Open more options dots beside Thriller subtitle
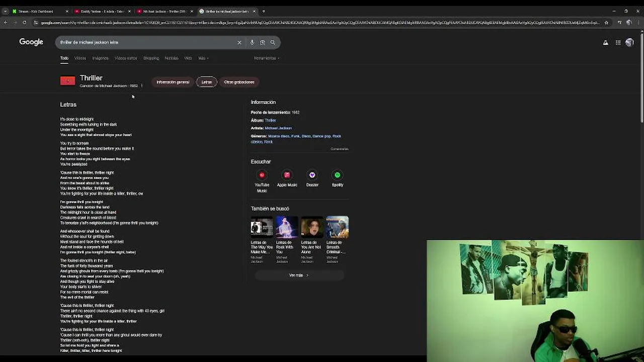The image size is (644, 362). [x=142, y=86]
